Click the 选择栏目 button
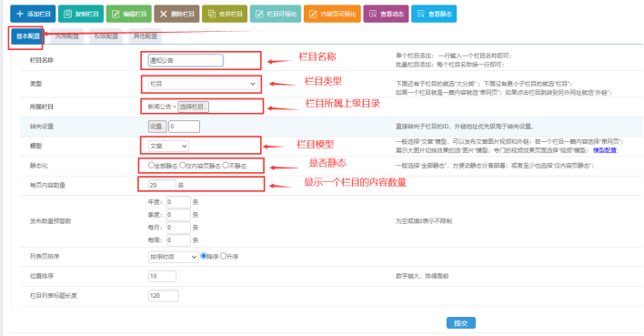 tap(193, 107)
